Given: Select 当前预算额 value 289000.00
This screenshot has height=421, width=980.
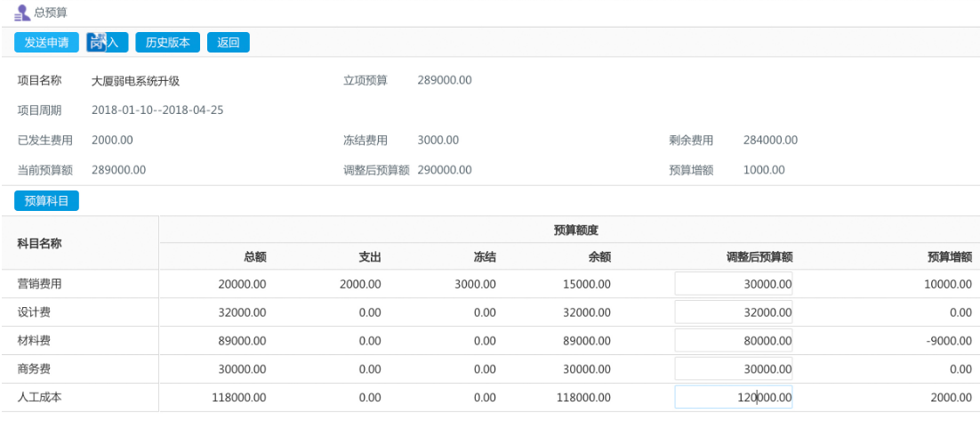Looking at the screenshot, I should 119,170.
